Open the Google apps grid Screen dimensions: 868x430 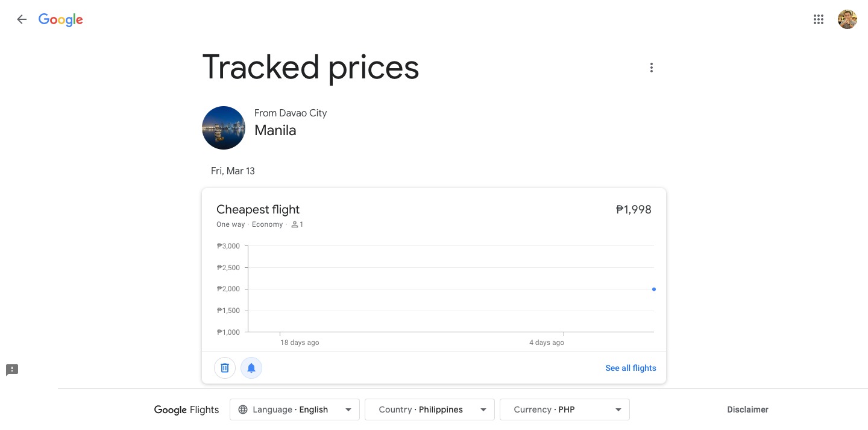818,19
